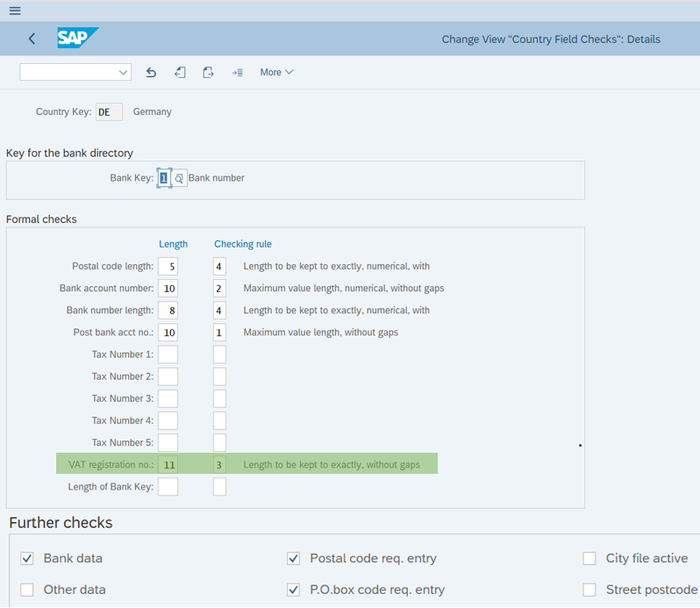This screenshot has height=608, width=700.
Task: Go to next entry via toolbar icon
Action: (208, 73)
